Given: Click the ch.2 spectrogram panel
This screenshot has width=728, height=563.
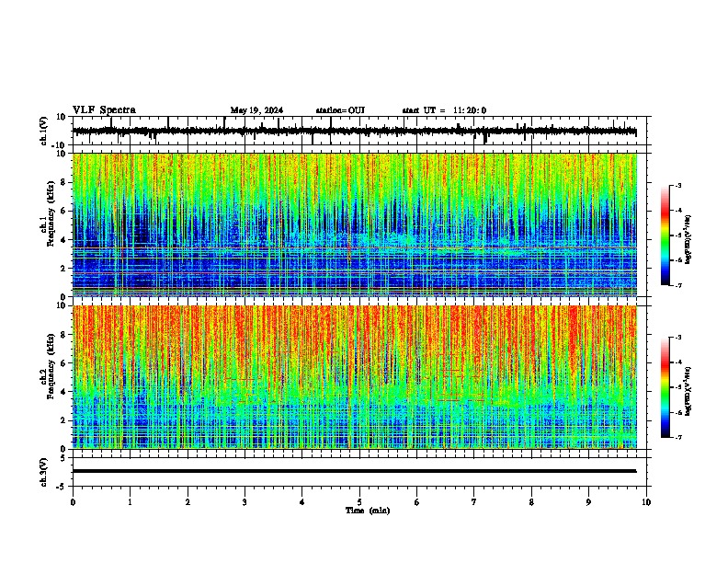Looking at the screenshot, I should click(x=355, y=377).
